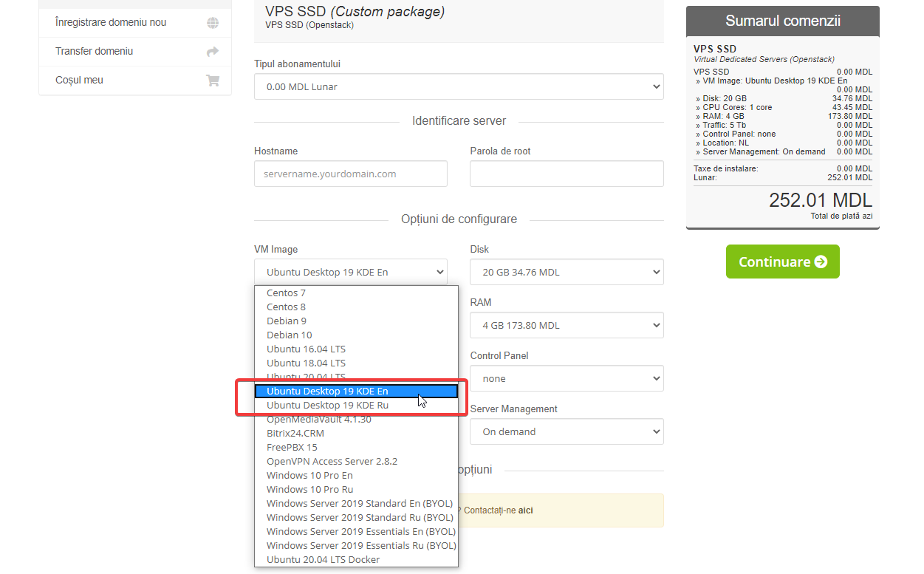Open Înregistrare domeniu nou sidebar link

click(111, 23)
